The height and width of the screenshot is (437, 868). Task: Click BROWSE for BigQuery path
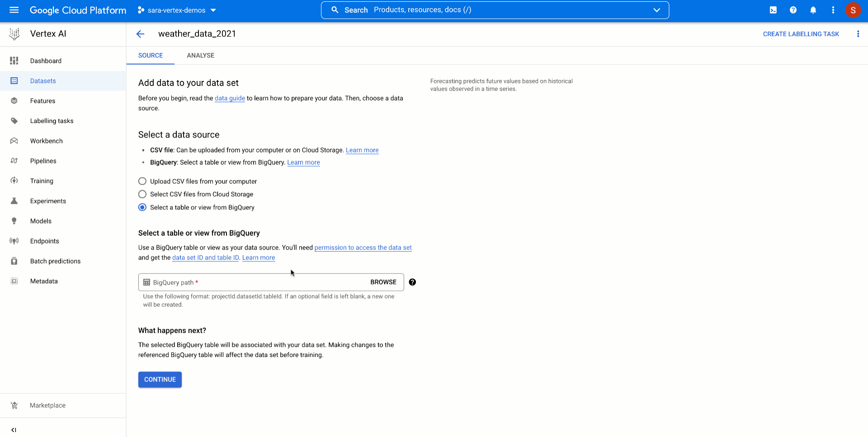pos(383,282)
